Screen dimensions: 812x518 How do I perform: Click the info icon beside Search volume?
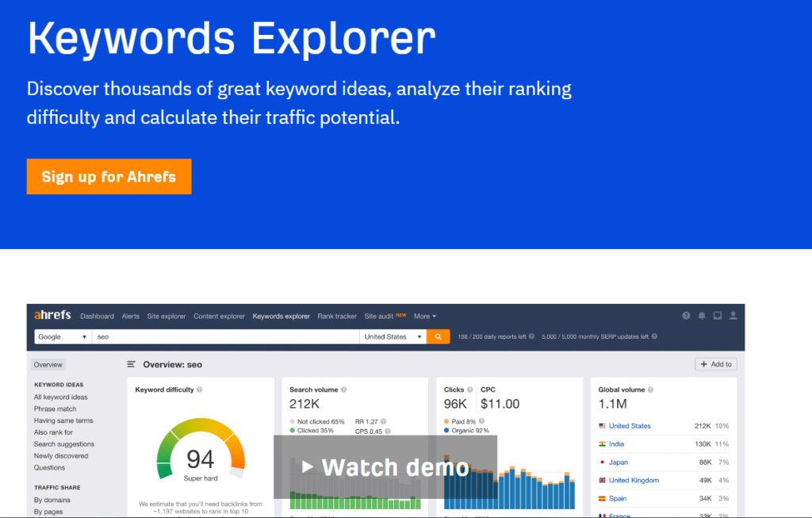coord(344,389)
